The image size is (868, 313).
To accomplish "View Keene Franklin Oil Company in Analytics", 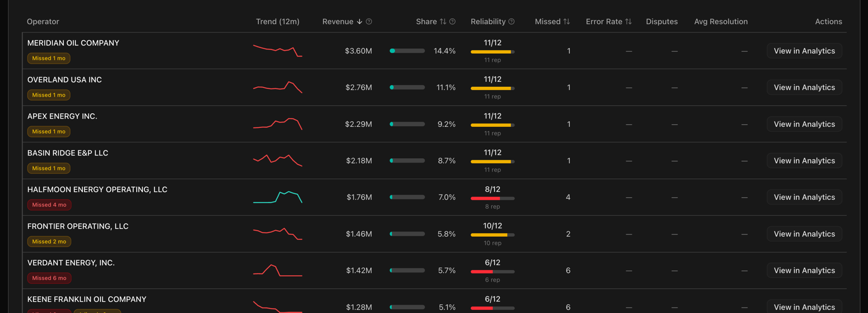I will pos(804,306).
